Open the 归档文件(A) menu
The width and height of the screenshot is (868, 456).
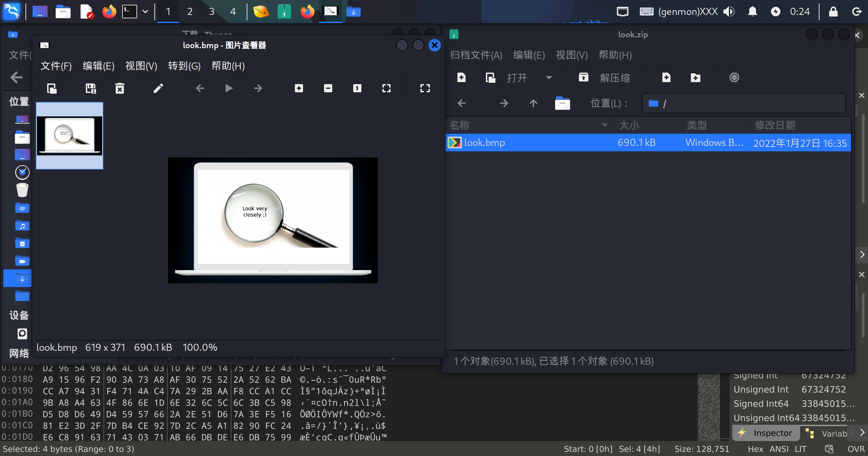(x=476, y=55)
